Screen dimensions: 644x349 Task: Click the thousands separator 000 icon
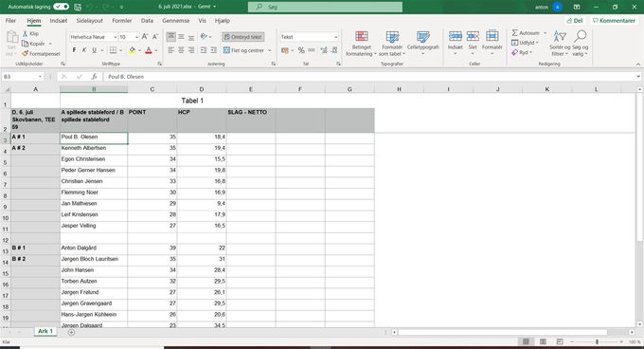coord(312,50)
